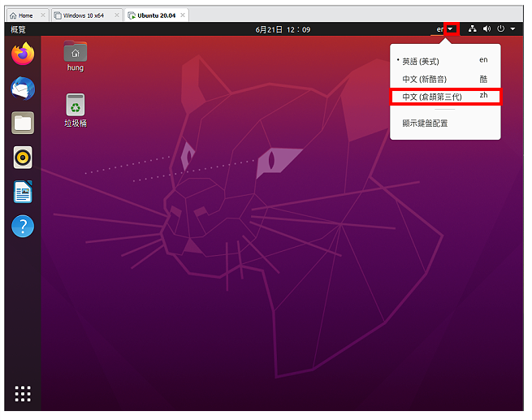Click 顯示鍵盤配置 menu entry

coord(445,123)
